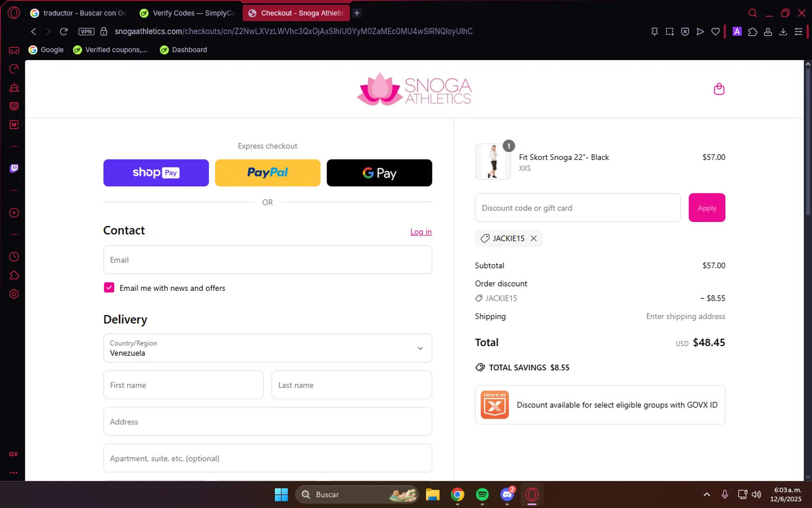Remove the JACKIE15 discount code

[x=534, y=238]
